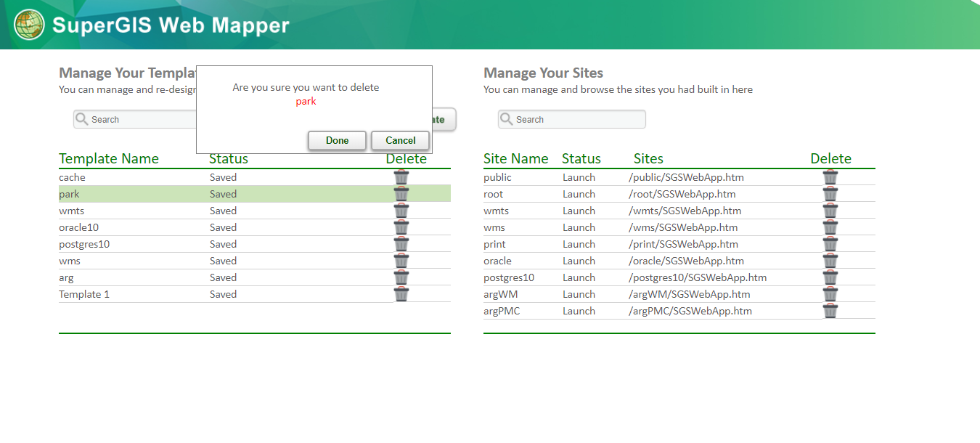
Task: Delete the wms site using trash icon
Action: [830, 227]
